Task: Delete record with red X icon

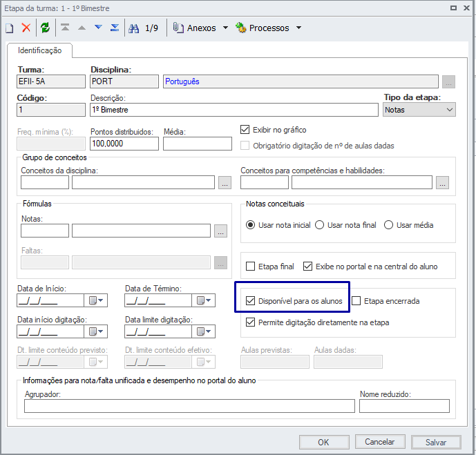Action: pyautogui.click(x=26, y=28)
